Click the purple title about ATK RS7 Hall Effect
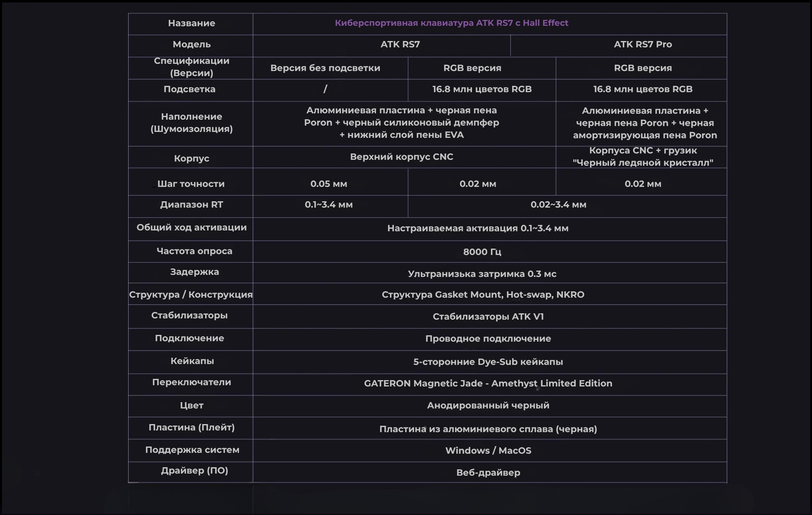 coord(451,23)
